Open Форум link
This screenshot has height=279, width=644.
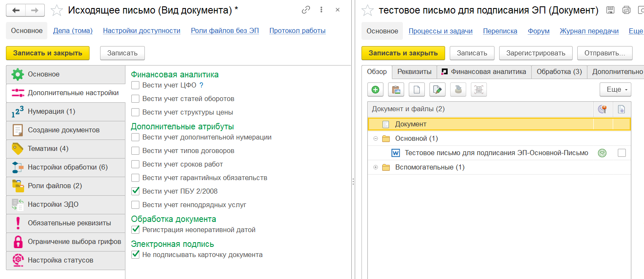(538, 31)
